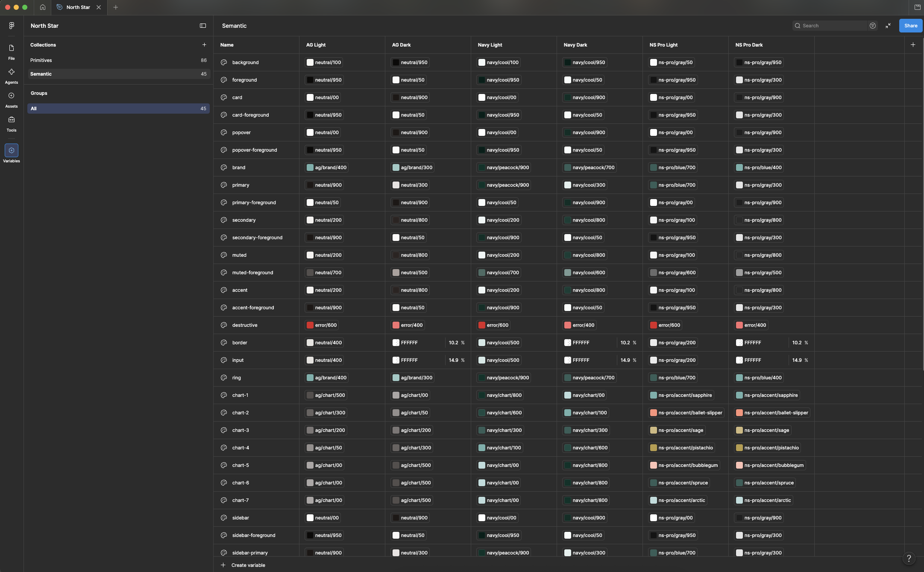This screenshot has width=924, height=572.
Task: Click the Semantic page title
Action: [x=234, y=26]
